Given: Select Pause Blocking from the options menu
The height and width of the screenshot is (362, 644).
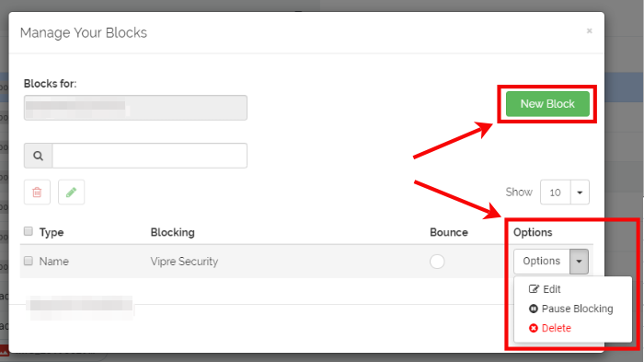Looking at the screenshot, I should [x=577, y=309].
